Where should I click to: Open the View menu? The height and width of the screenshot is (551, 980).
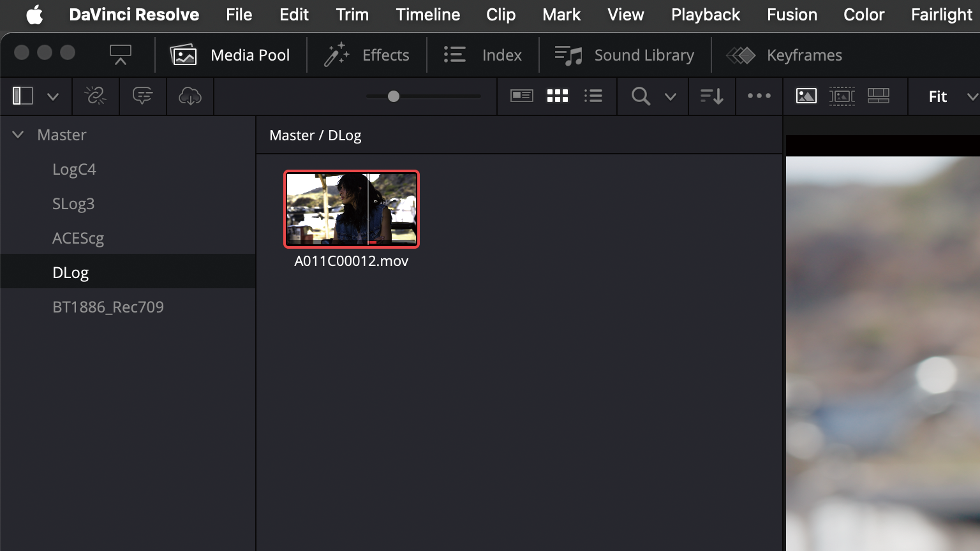coord(626,14)
